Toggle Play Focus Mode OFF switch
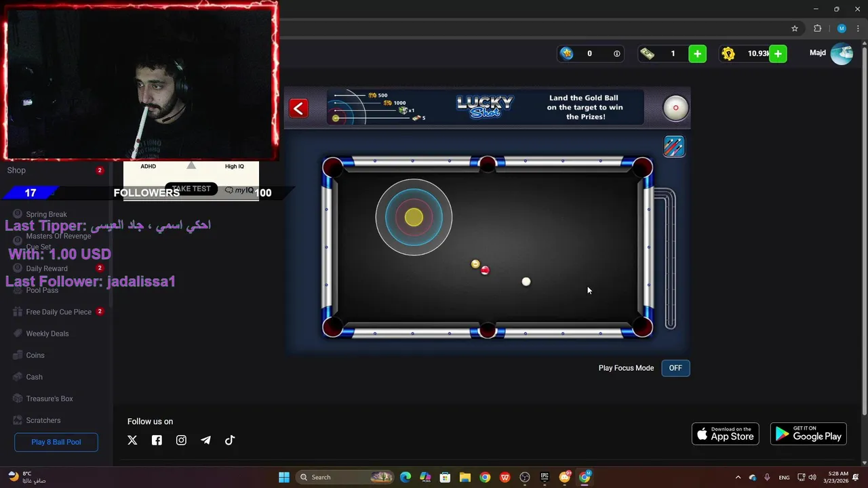The image size is (868, 488). coord(675,368)
